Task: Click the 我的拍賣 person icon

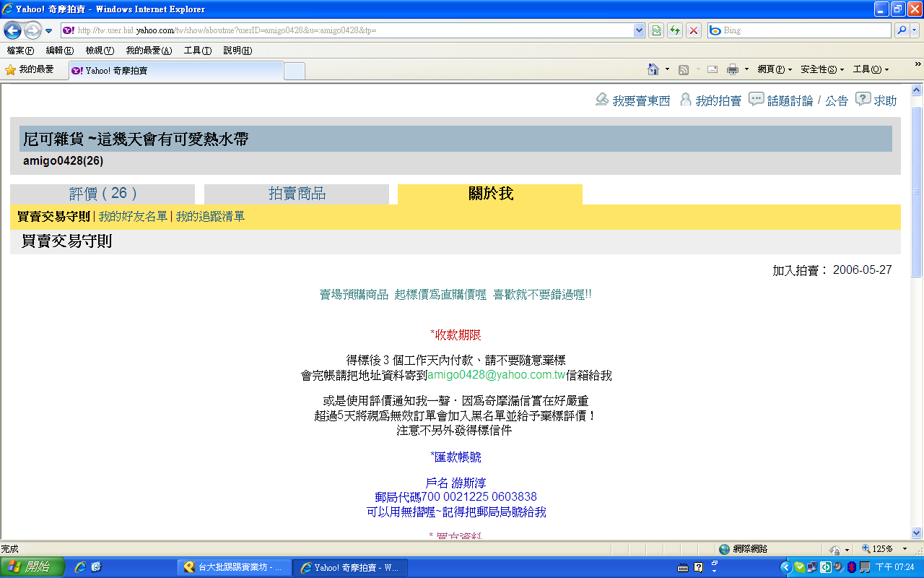Action: (x=686, y=100)
